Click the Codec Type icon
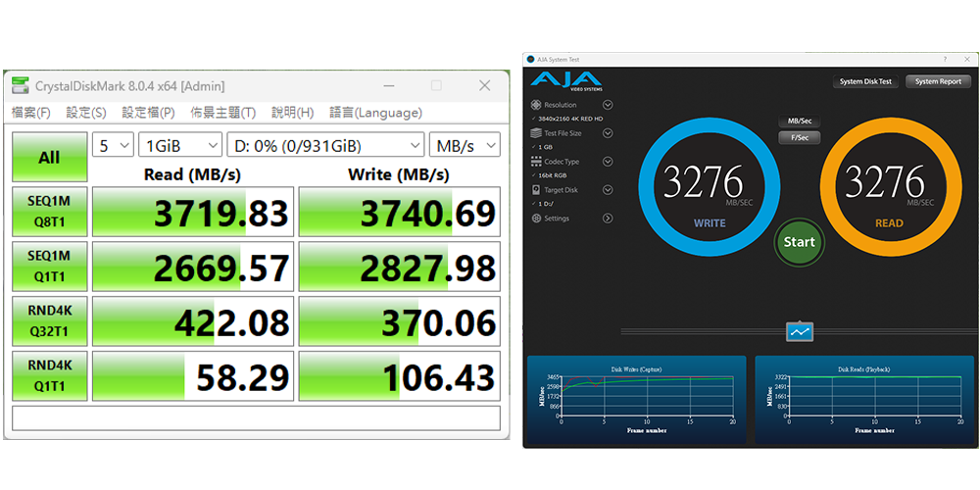Image resolution: width=980 pixels, height=490 pixels. 535,162
